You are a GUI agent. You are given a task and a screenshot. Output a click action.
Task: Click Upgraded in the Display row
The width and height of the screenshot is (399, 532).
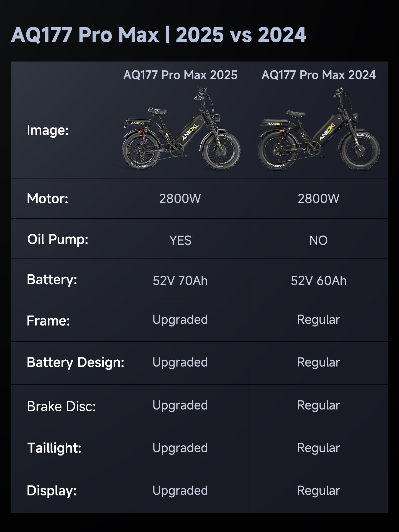point(180,491)
